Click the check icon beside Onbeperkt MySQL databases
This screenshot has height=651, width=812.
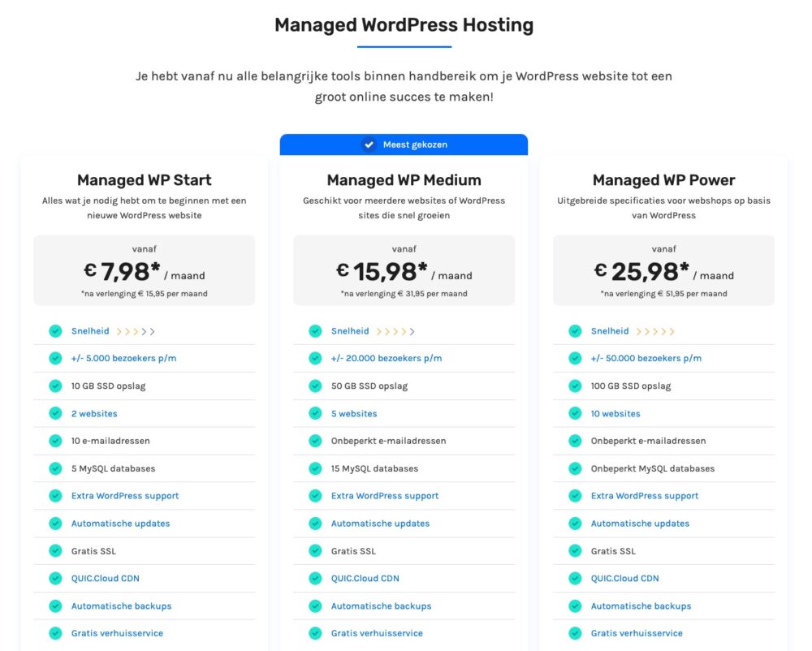pyautogui.click(x=575, y=468)
